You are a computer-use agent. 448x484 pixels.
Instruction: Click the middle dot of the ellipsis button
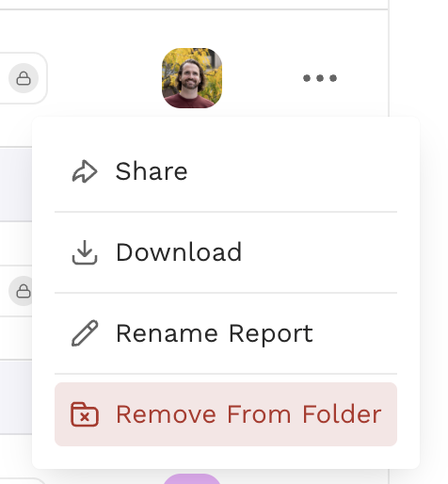pos(320,78)
